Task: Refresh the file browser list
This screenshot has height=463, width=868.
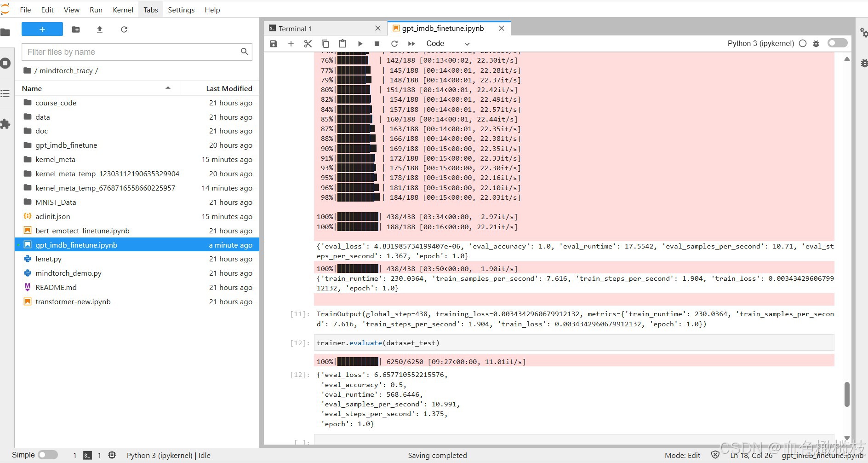Action: [124, 29]
